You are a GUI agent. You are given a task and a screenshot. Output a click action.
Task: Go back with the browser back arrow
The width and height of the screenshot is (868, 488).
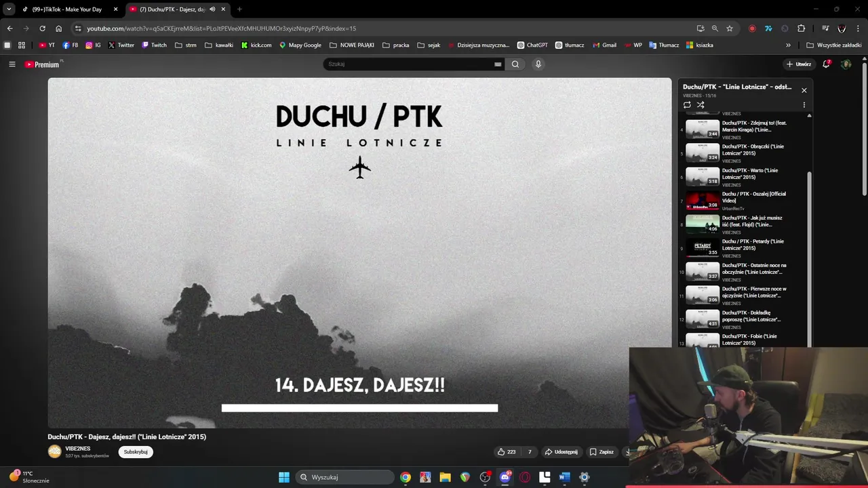click(x=9, y=28)
